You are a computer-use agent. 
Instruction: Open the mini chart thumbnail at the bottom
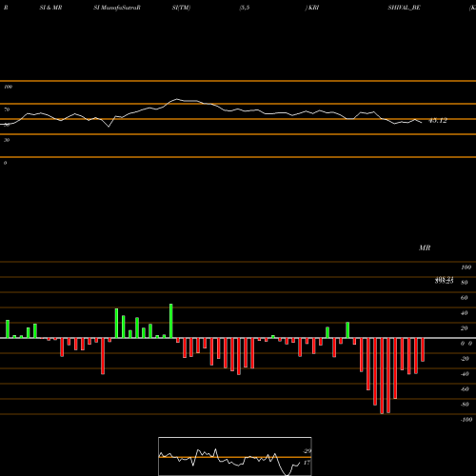click(x=235, y=456)
